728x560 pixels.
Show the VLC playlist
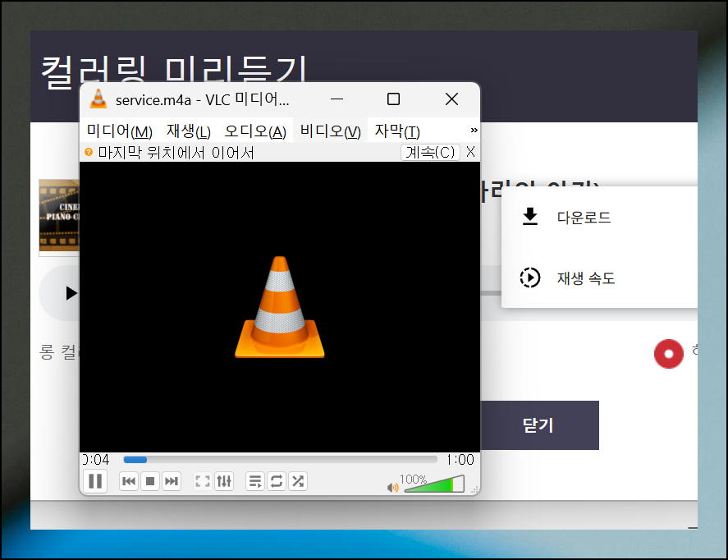[x=255, y=481]
